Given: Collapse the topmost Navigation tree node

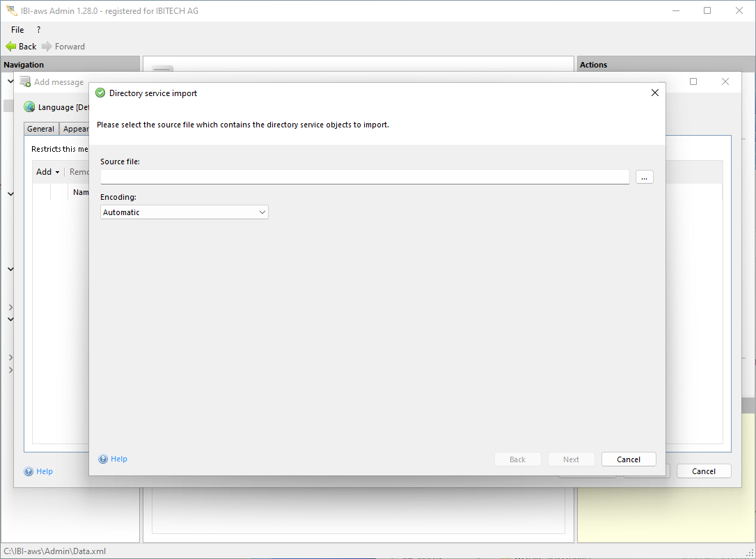Looking at the screenshot, I should coord(10,81).
